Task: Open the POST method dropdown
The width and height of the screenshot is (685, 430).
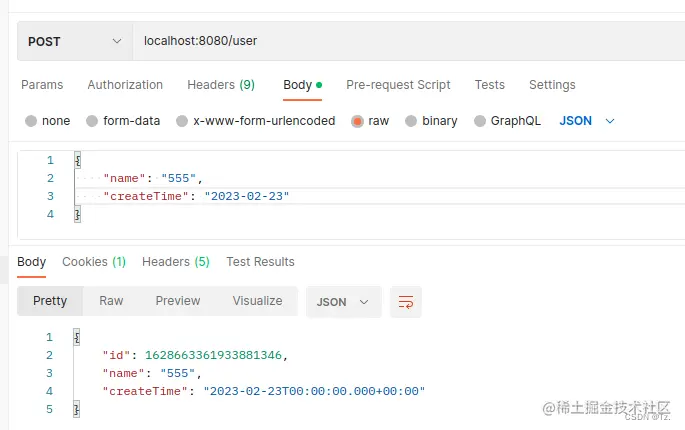Action: point(75,41)
